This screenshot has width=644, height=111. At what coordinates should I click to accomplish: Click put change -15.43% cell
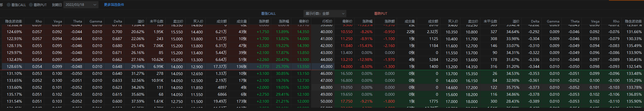(365, 46)
